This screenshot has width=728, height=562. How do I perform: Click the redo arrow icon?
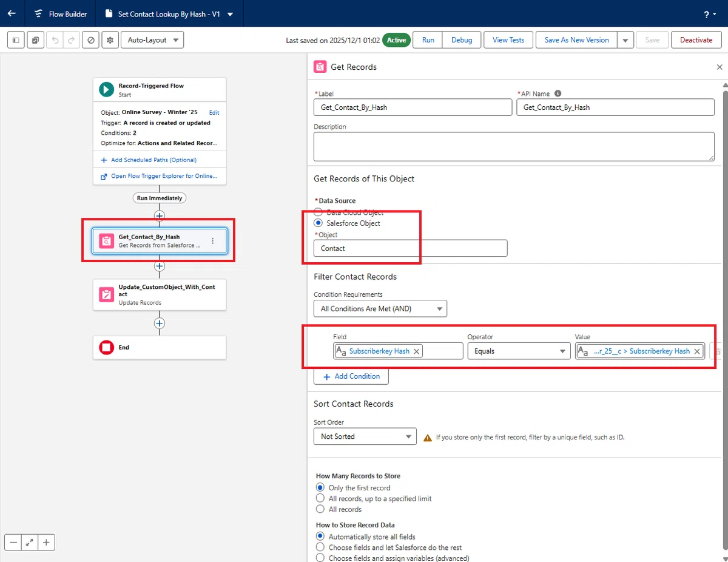[x=71, y=40]
